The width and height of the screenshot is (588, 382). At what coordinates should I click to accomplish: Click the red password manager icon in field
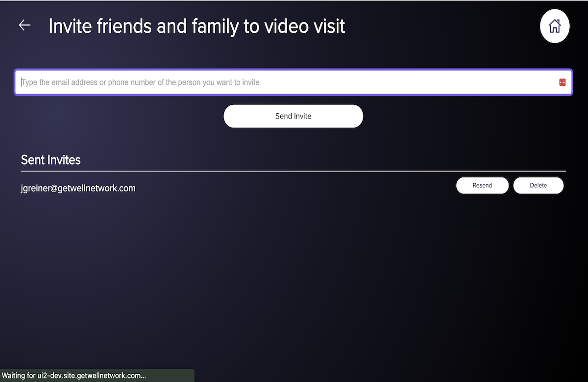click(562, 82)
